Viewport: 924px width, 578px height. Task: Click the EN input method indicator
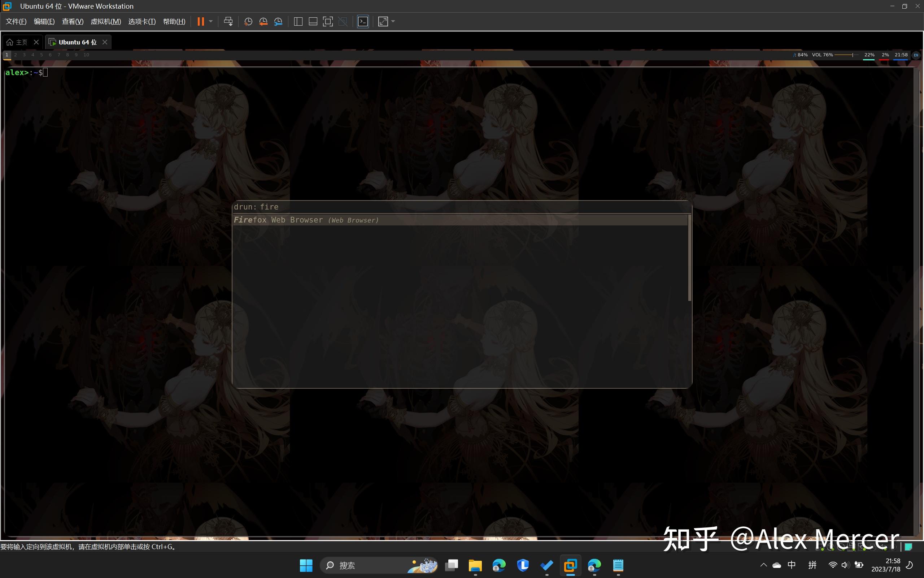pyautogui.click(x=916, y=55)
